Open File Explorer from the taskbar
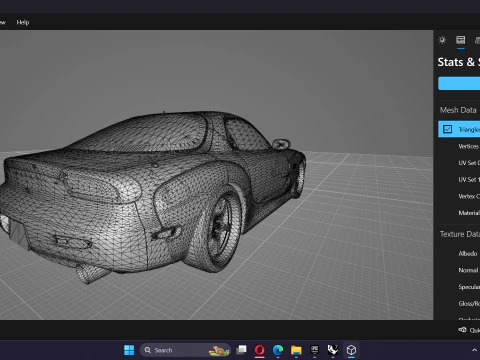Screen dimensions: 480x360 (296, 350)
